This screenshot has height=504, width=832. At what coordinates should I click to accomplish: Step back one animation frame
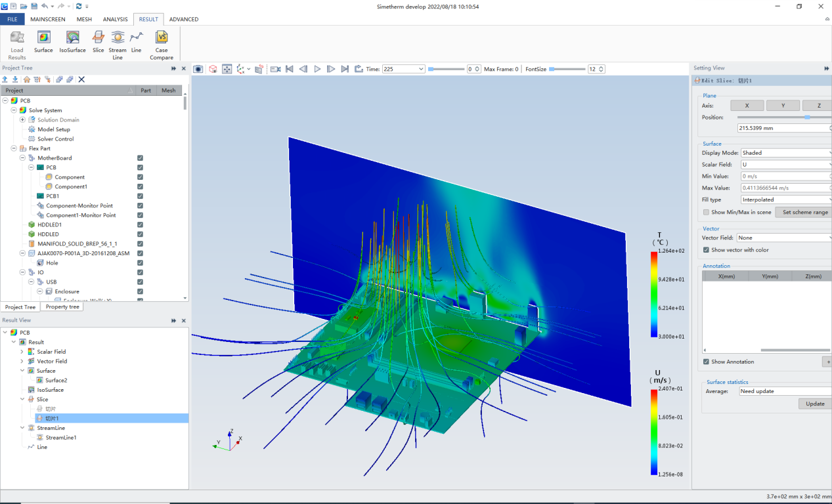(x=303, y=69)
